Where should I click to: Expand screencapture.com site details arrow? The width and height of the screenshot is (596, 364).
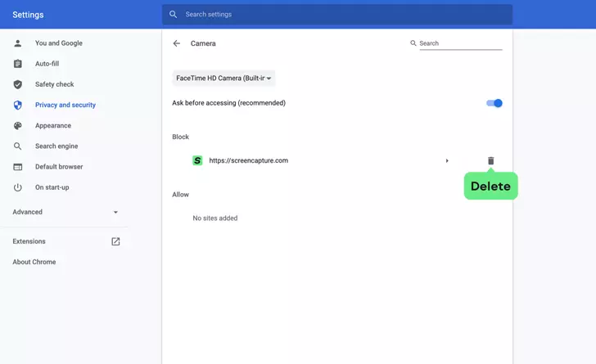tap(447, 160)
